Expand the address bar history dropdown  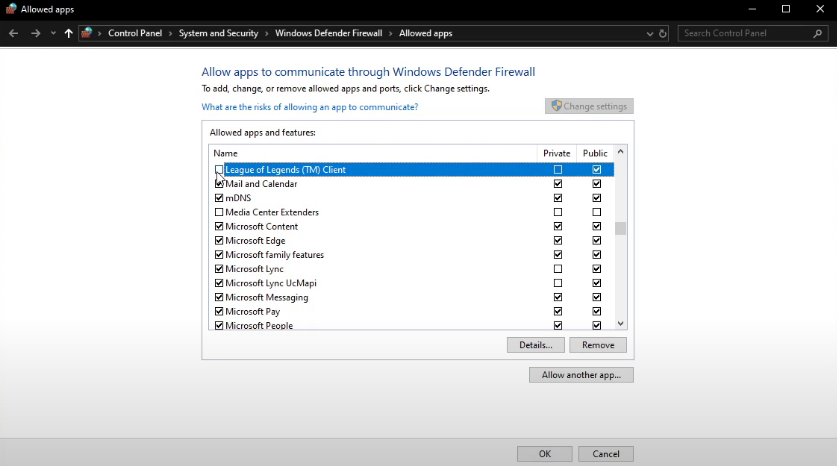tap(651, 33)
